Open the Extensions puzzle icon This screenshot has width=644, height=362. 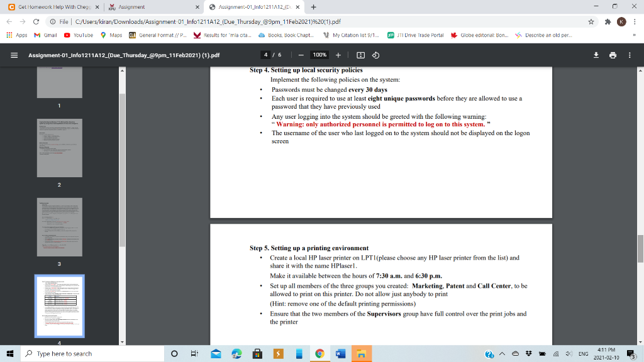[x=608, y=22]
